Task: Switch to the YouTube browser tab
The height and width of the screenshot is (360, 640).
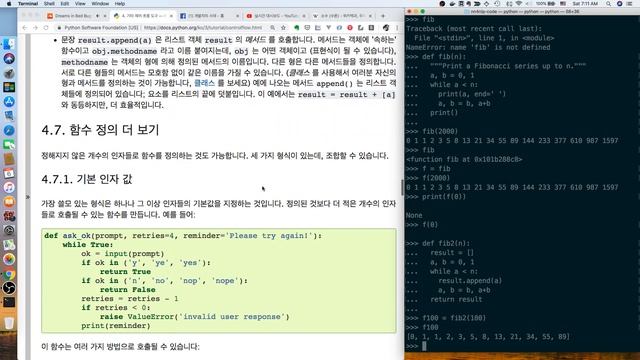Action: click(x=276, y=16)
